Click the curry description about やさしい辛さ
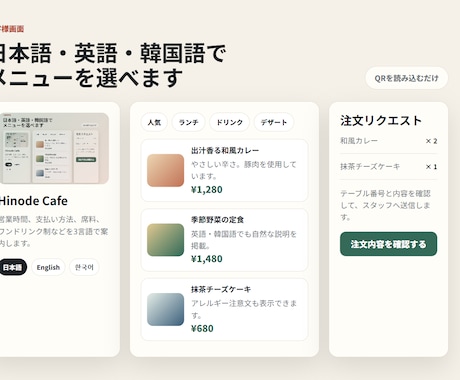 click(244, 170)
